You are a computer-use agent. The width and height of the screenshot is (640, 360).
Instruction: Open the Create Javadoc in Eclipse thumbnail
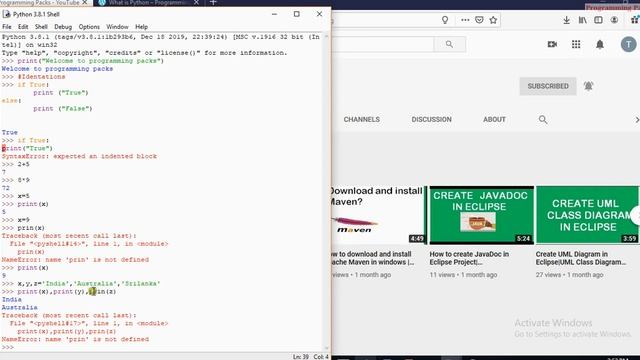click(x=482, y=215)
